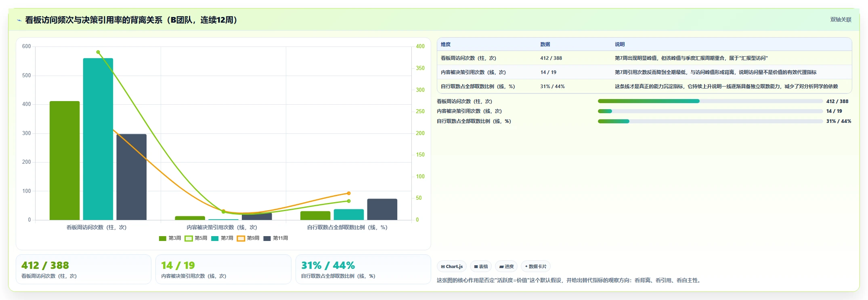The image size is (868, 300).
Task: Click the 双轴关联 tag in the header
Action: pos(841,19)
